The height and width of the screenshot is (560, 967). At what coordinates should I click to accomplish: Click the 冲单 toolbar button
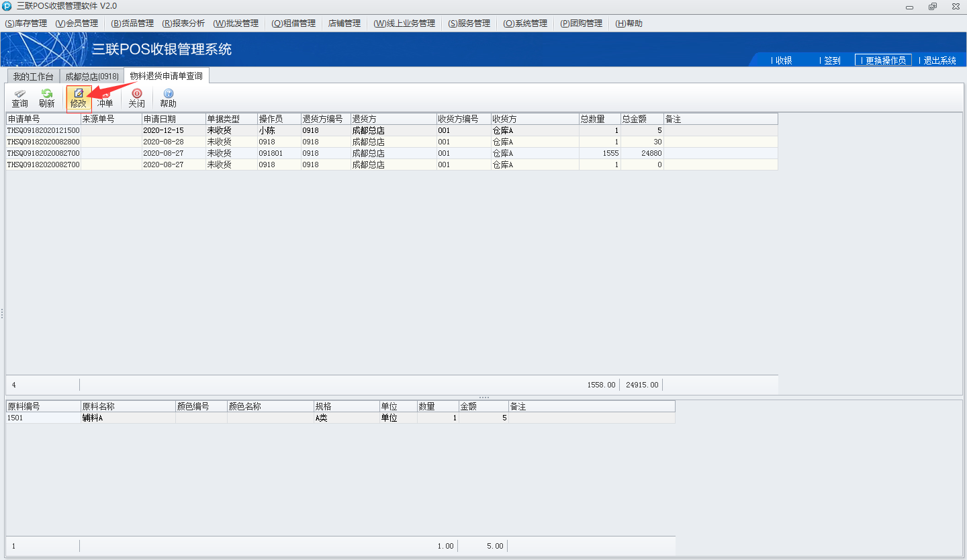(105, 99)
